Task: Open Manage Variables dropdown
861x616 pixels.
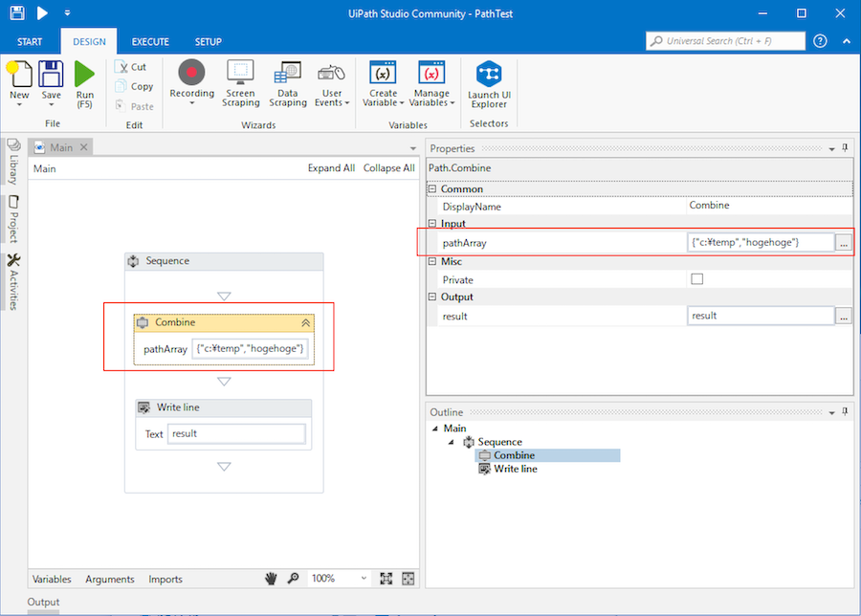Action: point(431,83)
